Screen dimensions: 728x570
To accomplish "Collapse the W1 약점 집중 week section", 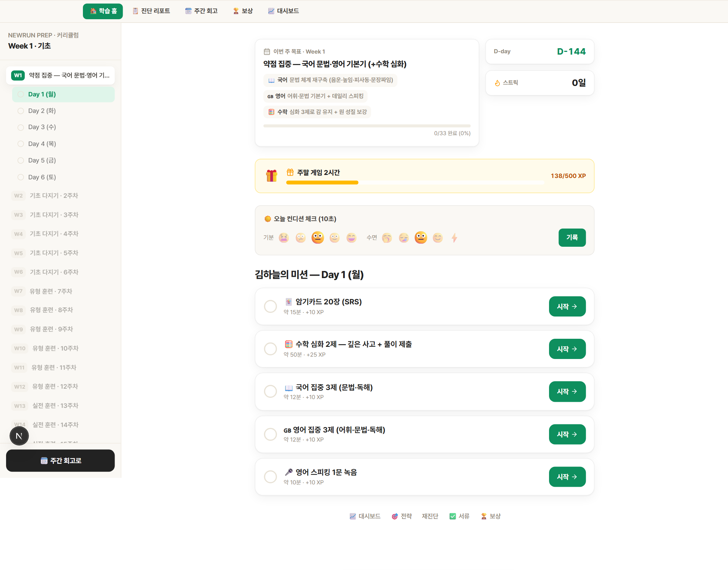I will point(60,75).
